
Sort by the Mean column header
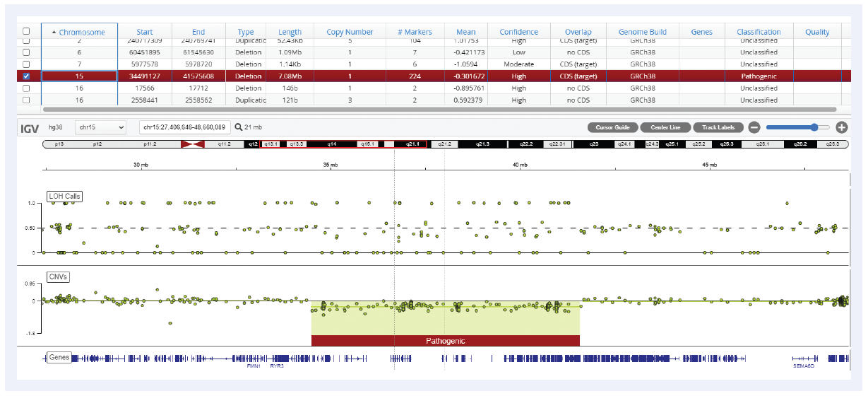(466, 32)
